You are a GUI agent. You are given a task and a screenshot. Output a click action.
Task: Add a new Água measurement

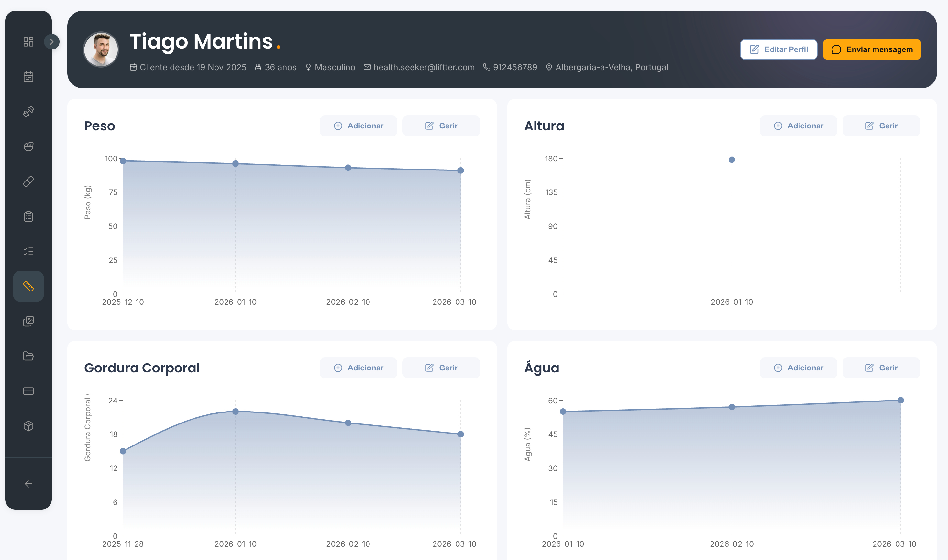[798, 368]
